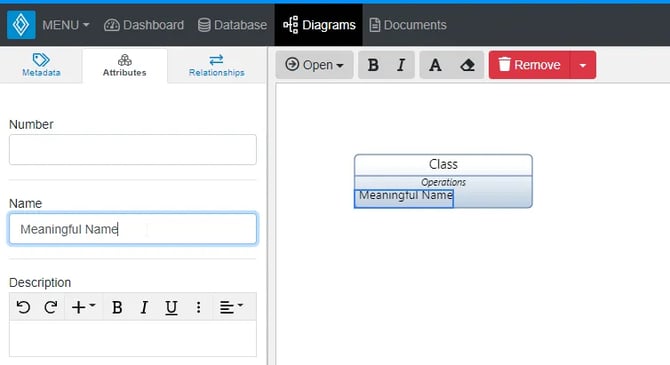Undo the last description edit
Screen dimensions: 670x365
coord(23,307)
